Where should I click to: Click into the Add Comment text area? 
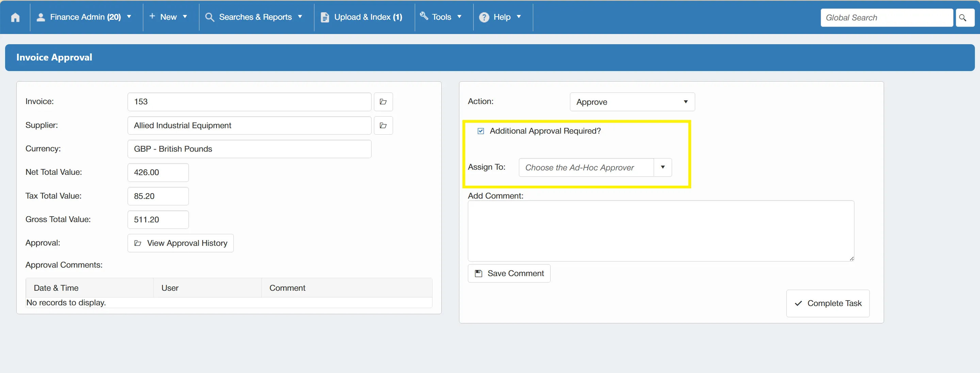[x=661, y=231]
